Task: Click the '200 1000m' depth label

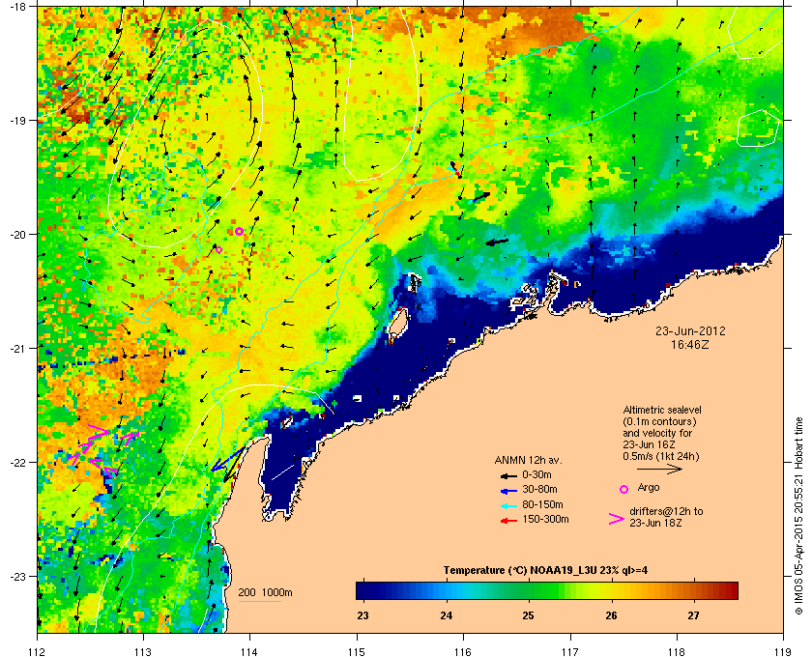Action: coord(265,593)
